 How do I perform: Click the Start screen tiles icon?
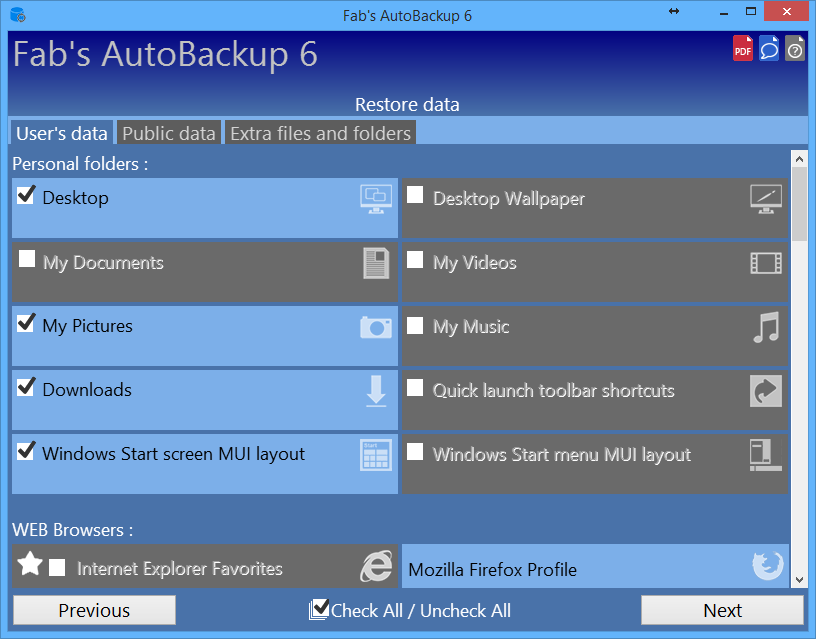click(376, 455)
